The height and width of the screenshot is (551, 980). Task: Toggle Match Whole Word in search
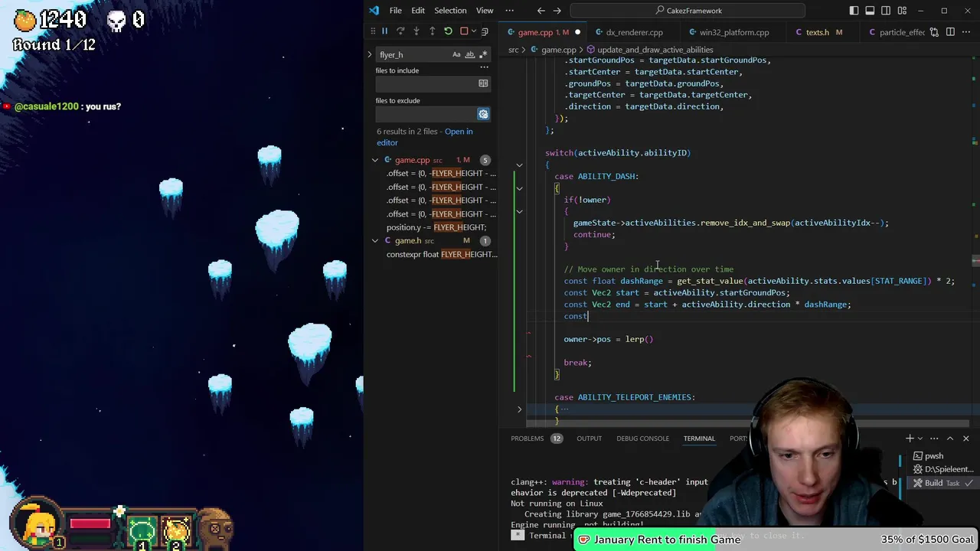[470, 54]
